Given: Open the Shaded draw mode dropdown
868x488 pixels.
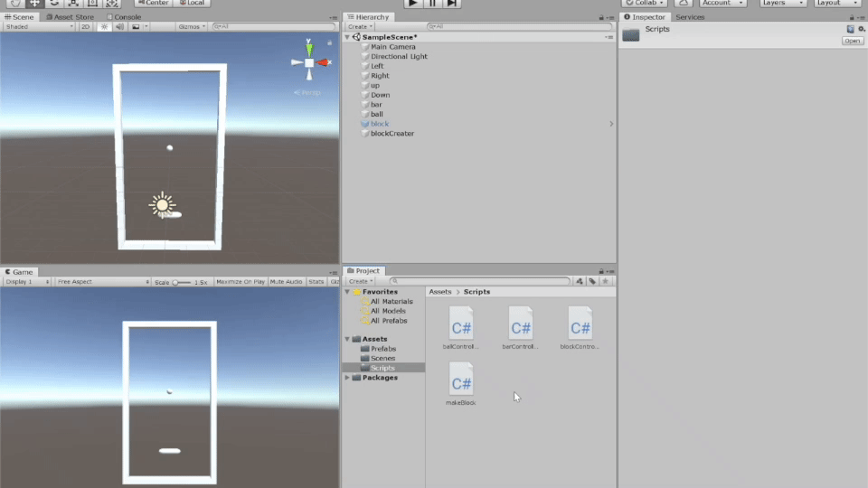Looking at the screenshot, I should [x=39, y=27].
